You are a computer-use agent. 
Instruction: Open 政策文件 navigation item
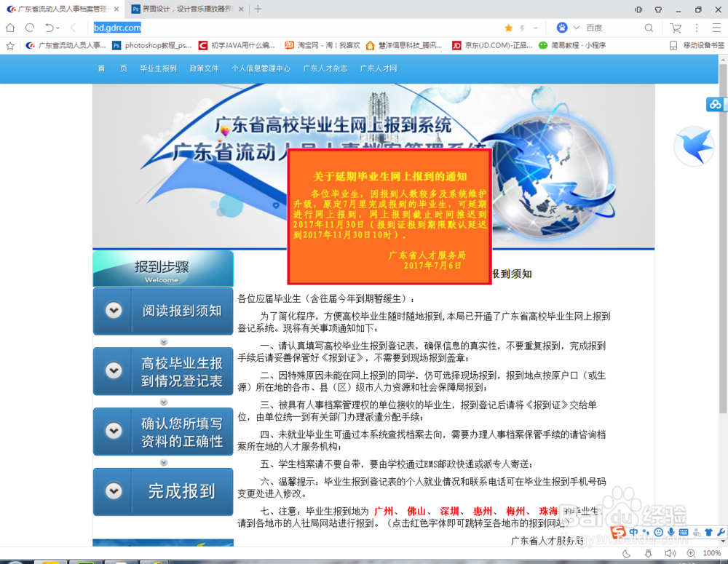(204, 68)
